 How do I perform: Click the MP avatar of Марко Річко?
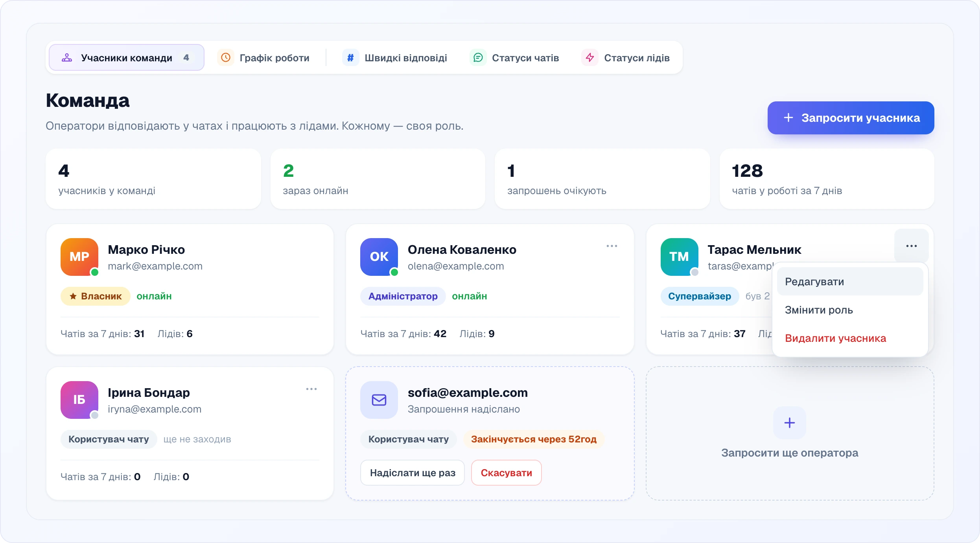[x=79, y=257]
